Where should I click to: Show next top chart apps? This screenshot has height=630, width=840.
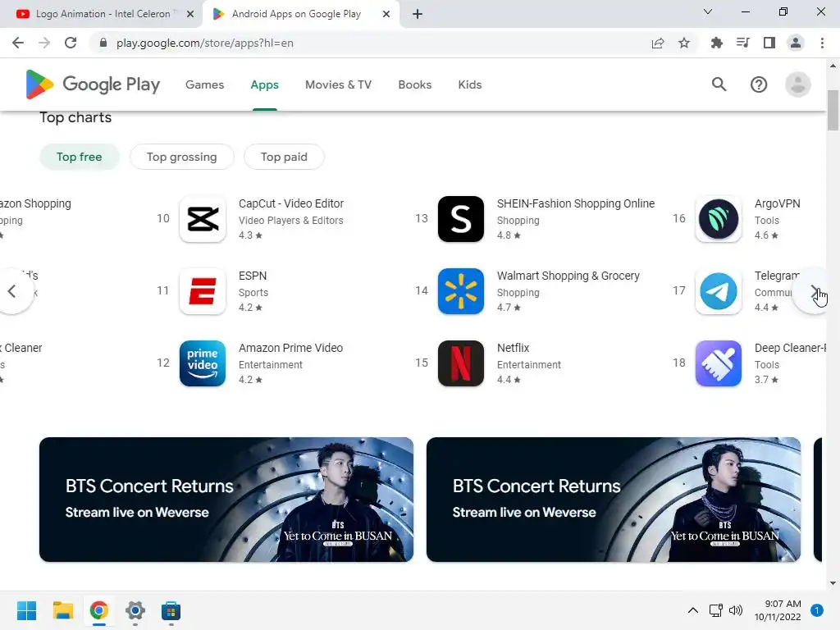(x=813, y=291)
